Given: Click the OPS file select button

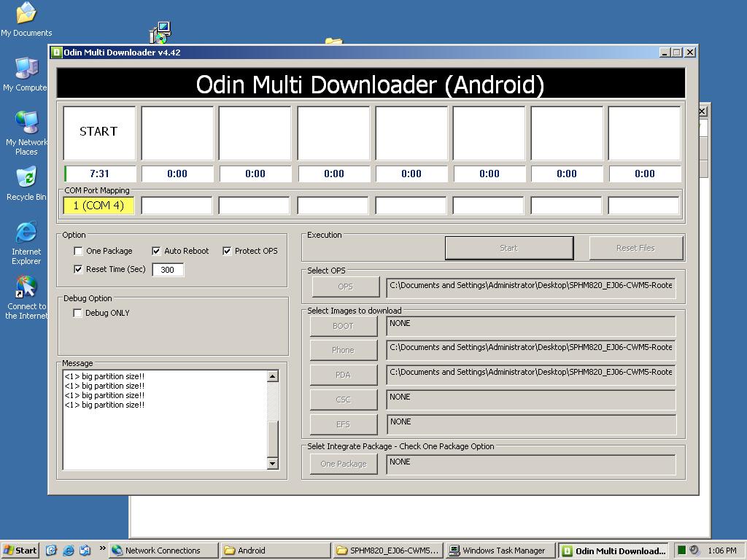Looking at the screenshot, I should [345, 287].
